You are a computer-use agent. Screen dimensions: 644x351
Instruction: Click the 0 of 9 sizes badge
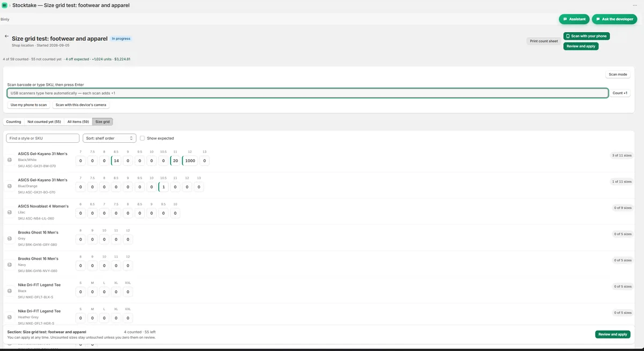(623, 208)
